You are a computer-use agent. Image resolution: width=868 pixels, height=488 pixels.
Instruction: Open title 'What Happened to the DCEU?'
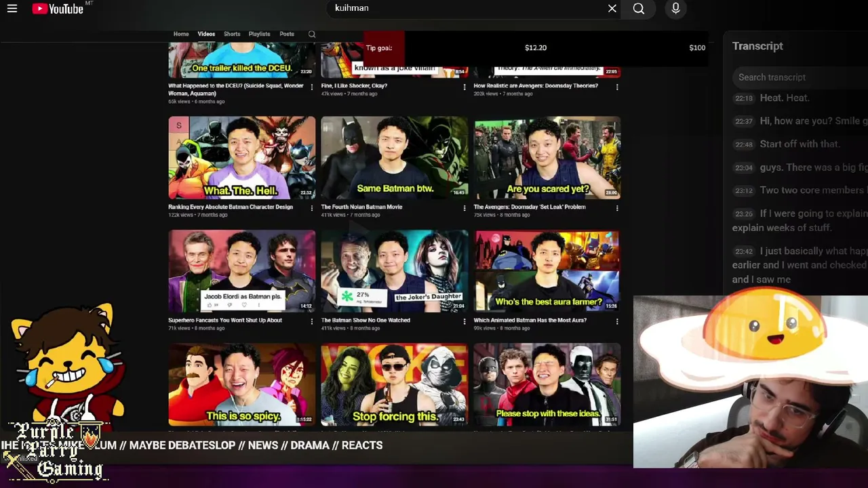(236, 89)
